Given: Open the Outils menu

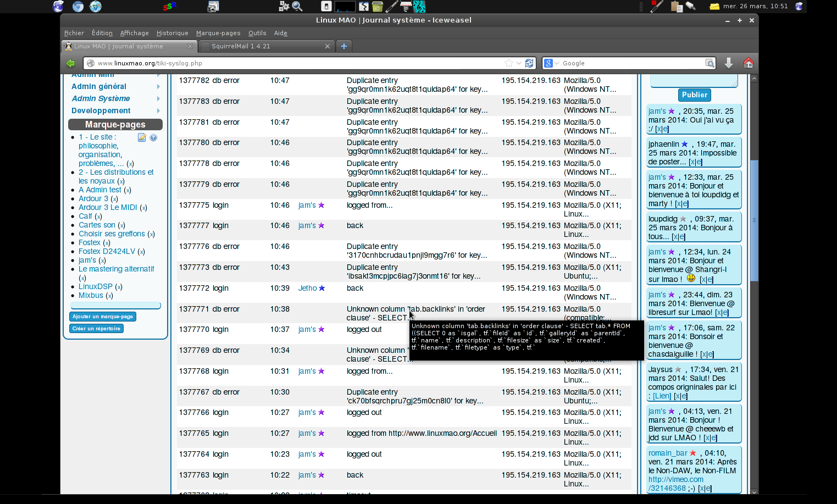Looking at the screenshot, I should tap(257, 33).
